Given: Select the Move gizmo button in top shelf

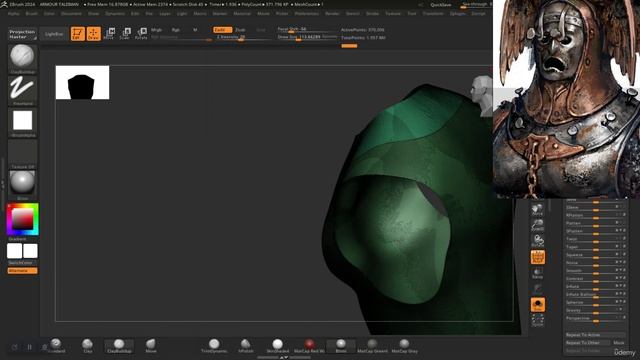Looking at the screenshot, I should point(109,33).
